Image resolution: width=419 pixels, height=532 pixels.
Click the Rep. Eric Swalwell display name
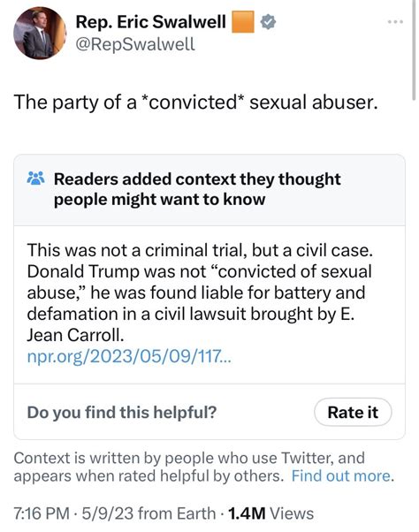click(x=150, y=22)
